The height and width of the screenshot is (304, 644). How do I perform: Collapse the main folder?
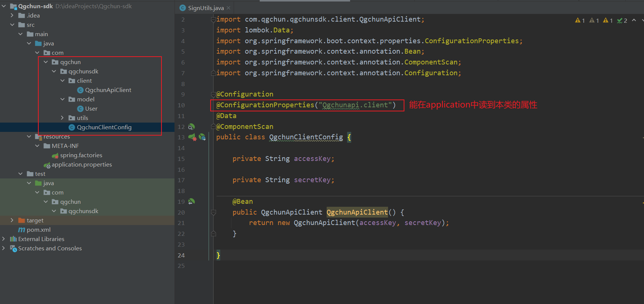tap(20, 34)
